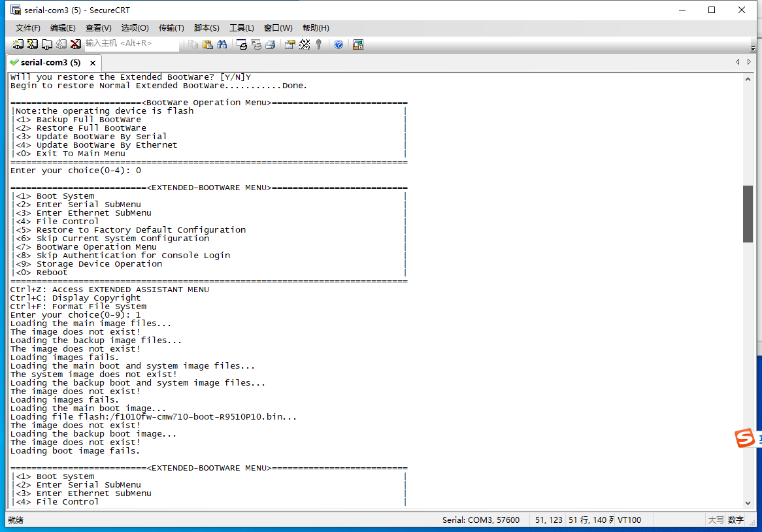Click the Print Screen toolbar icon
This screenshot has width=762, height=532.
[x=242, y=44]
